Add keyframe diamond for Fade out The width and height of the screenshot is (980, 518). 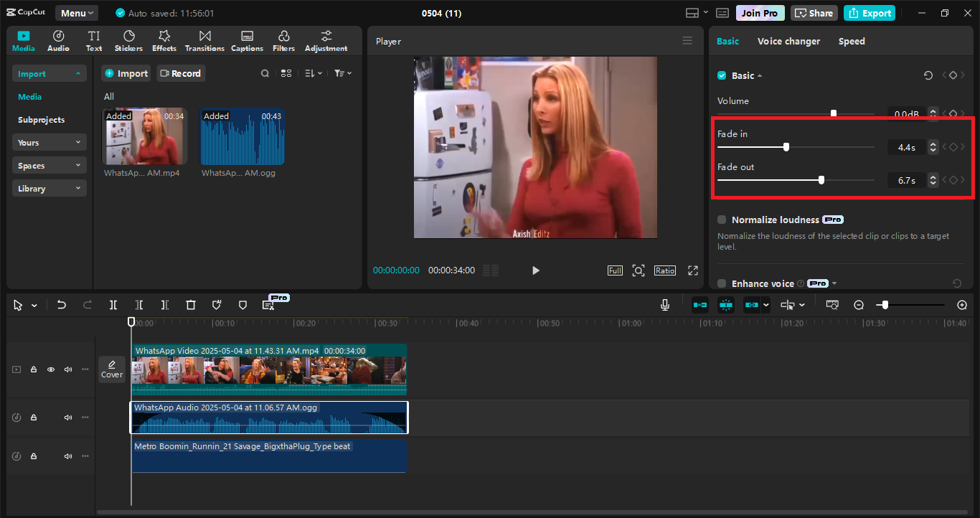953,180
